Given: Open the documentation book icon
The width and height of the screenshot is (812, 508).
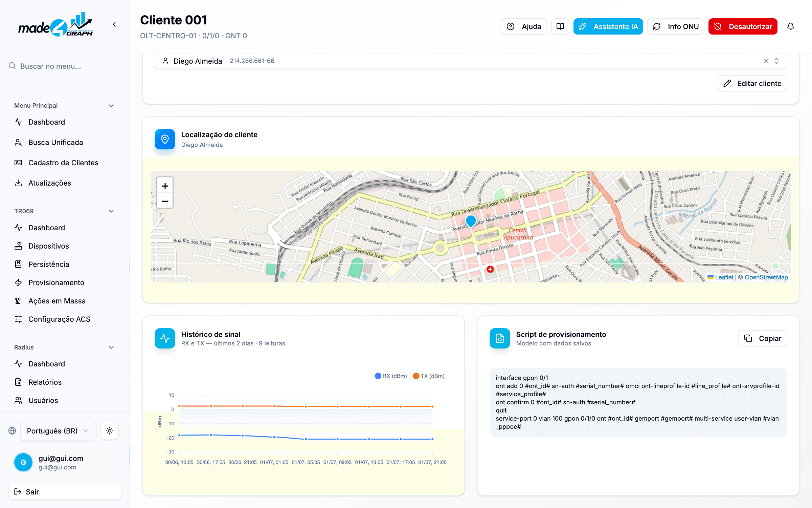Looking at the screenshot, I should click(560, 26).
